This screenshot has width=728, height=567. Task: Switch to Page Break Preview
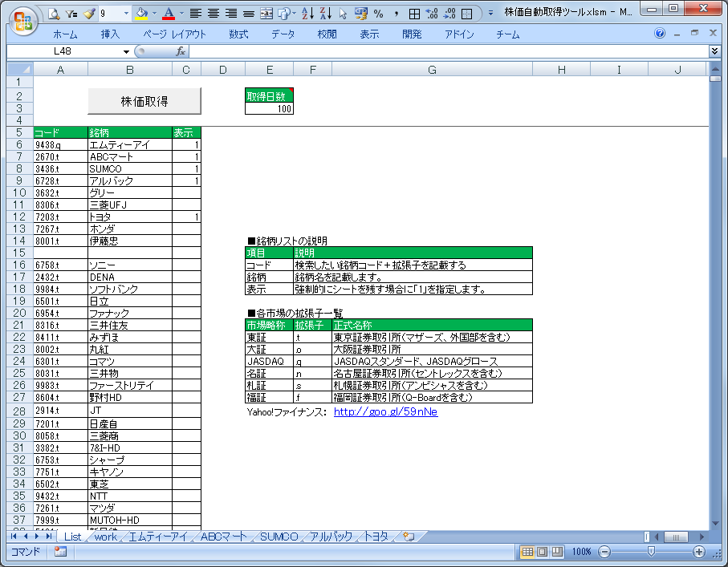click(x=557, y=552)
